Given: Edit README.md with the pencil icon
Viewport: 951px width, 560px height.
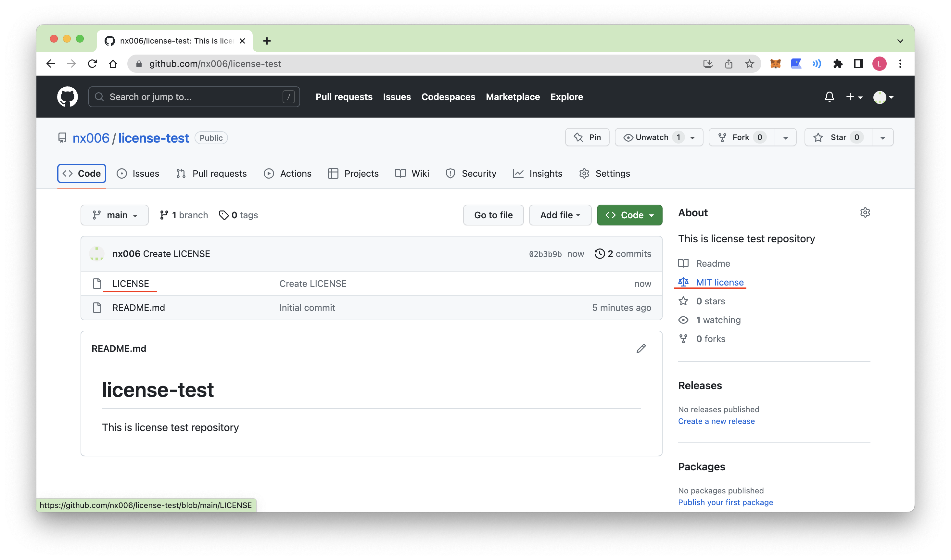Looking at the screenshot, I should [x=641, y=348].
